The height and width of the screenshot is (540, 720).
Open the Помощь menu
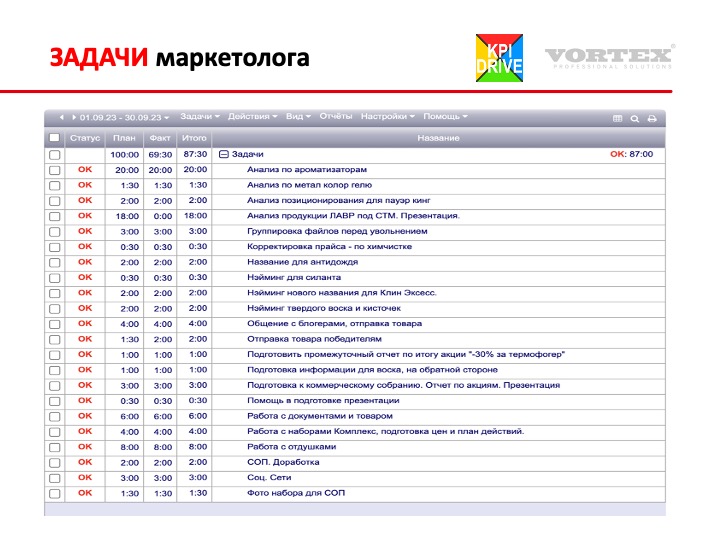pos(445,117)
